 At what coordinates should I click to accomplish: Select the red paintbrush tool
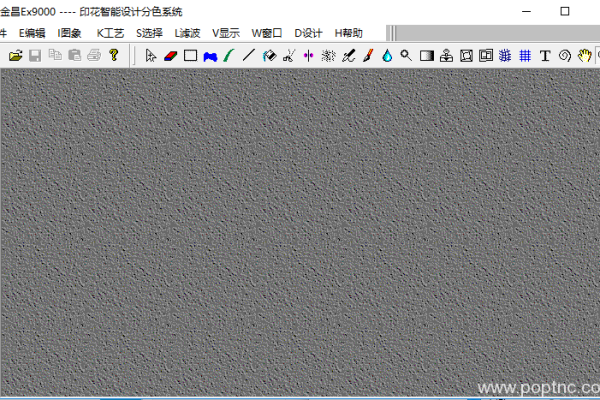point(368,56)
